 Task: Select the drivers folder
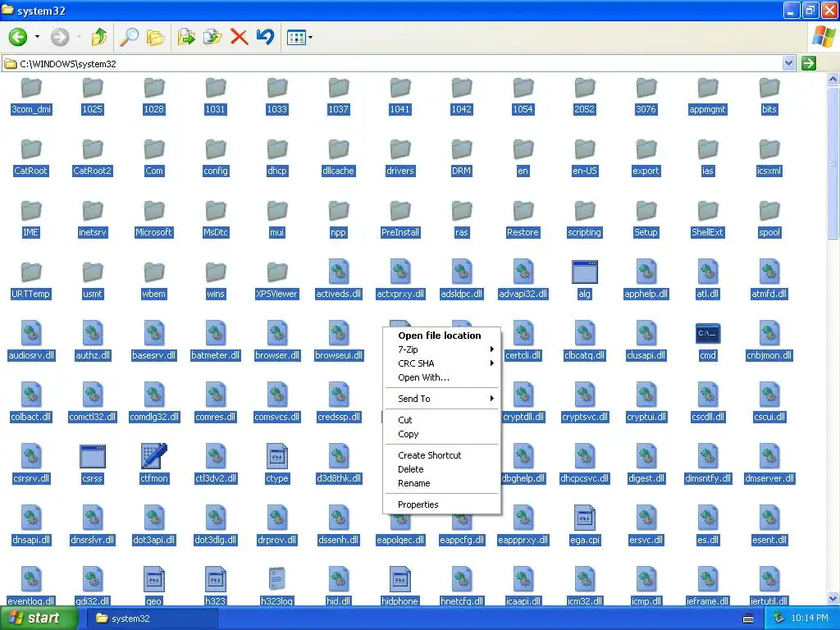click(399, 149)
